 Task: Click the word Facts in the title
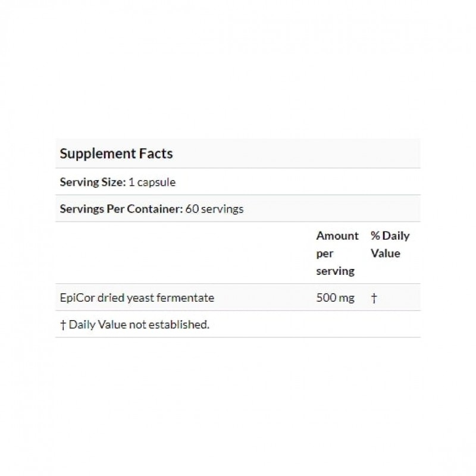157,154
